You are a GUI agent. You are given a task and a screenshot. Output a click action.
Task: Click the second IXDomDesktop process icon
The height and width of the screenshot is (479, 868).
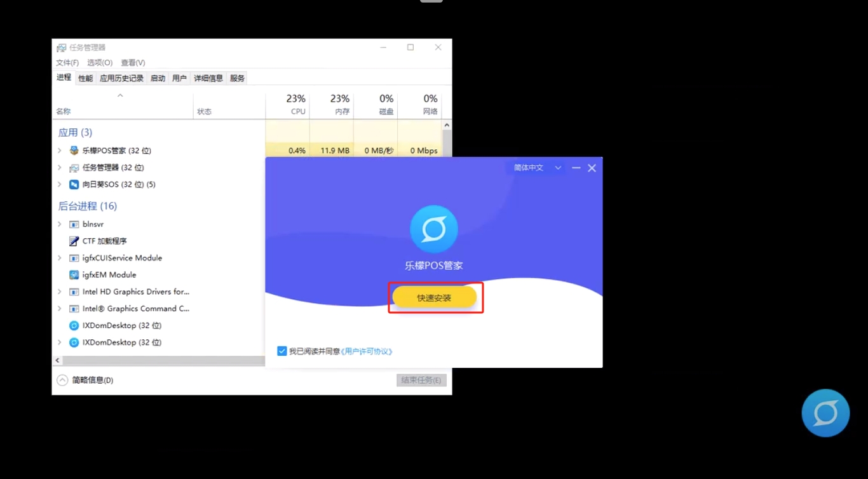74,342
